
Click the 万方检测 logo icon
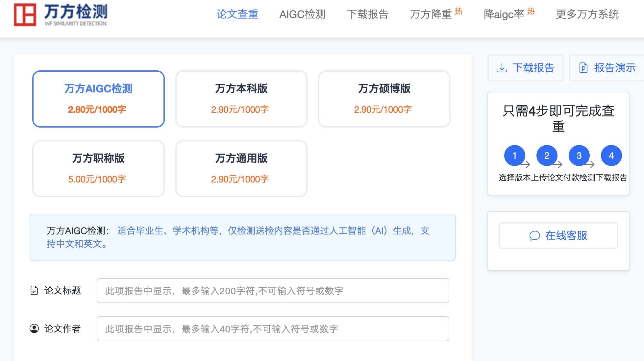pyautogui.click(x=25, y=15)
